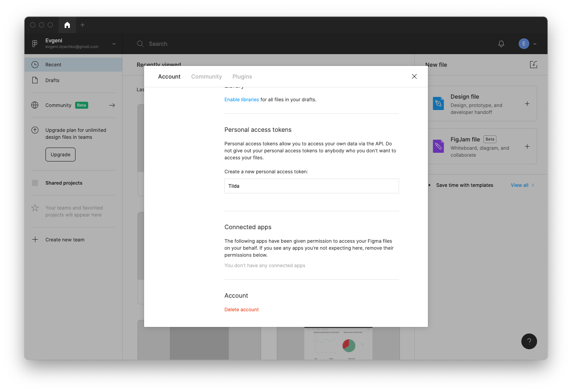The height and width of the screenshot is (392, 572).
Task: Click the Community globe icon
Action: click(35, 105)
